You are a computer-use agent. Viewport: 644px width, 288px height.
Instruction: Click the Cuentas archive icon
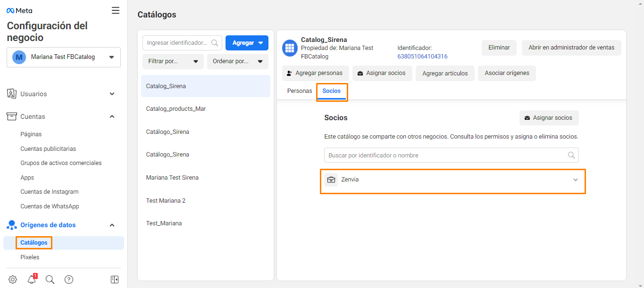pyautogui.click(x=12, y=116)
